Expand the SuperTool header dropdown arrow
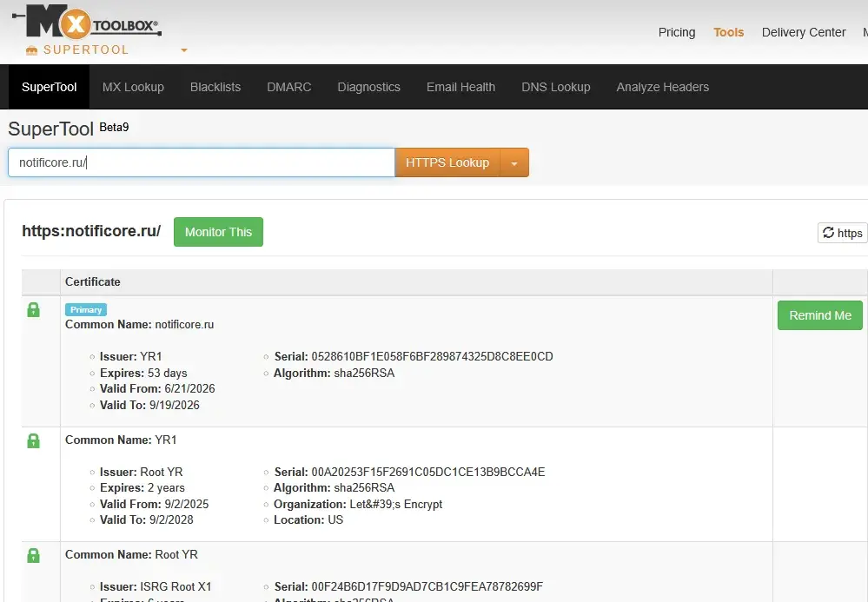 click(x=184, y=50)
